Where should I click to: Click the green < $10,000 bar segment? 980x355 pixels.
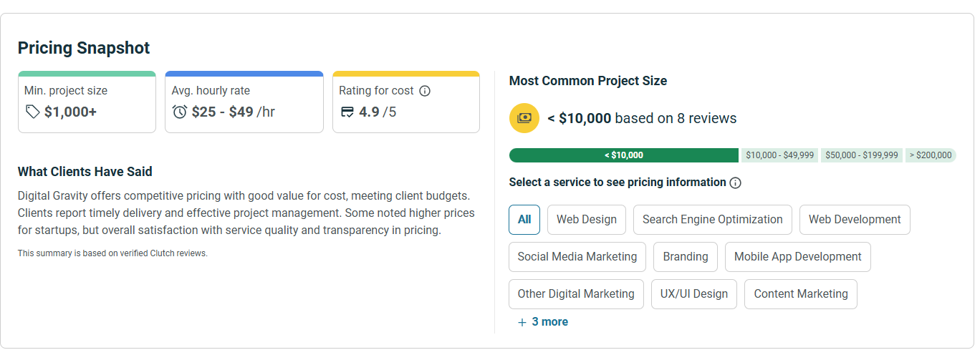tap(623, 155)
